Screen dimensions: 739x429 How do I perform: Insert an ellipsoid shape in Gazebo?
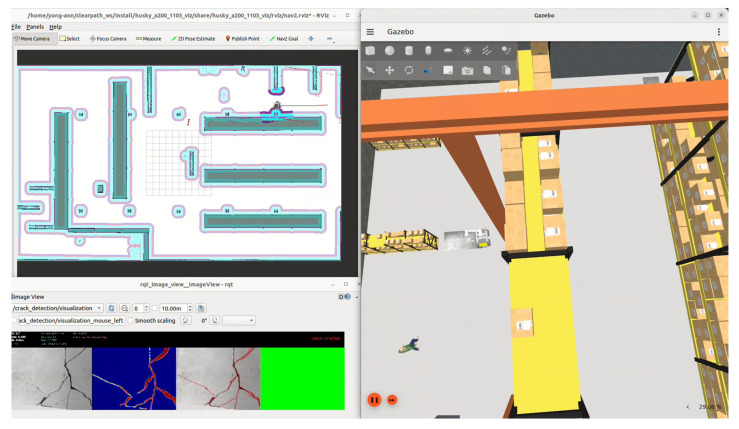448,50
